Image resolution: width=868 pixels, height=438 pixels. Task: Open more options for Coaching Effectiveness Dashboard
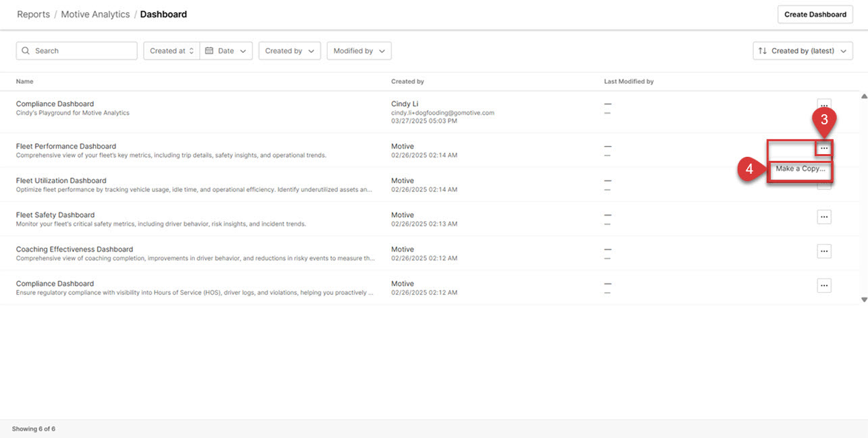click(823, 251)
